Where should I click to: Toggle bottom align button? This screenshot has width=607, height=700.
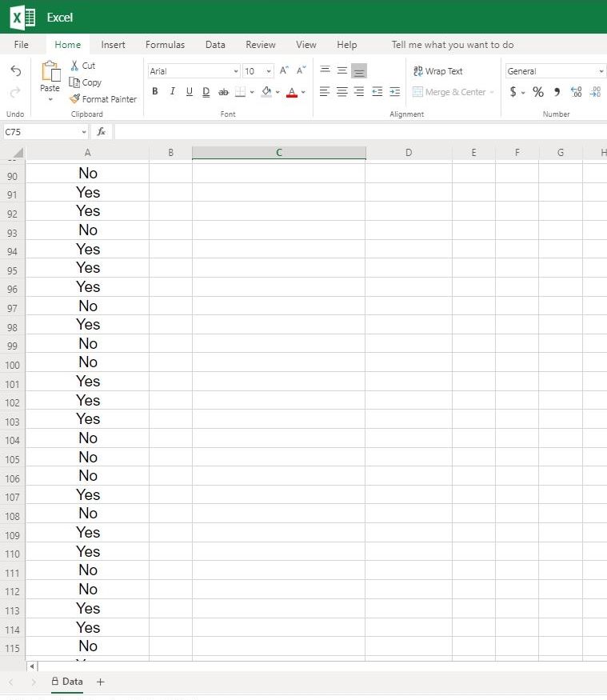coord(359,70)
